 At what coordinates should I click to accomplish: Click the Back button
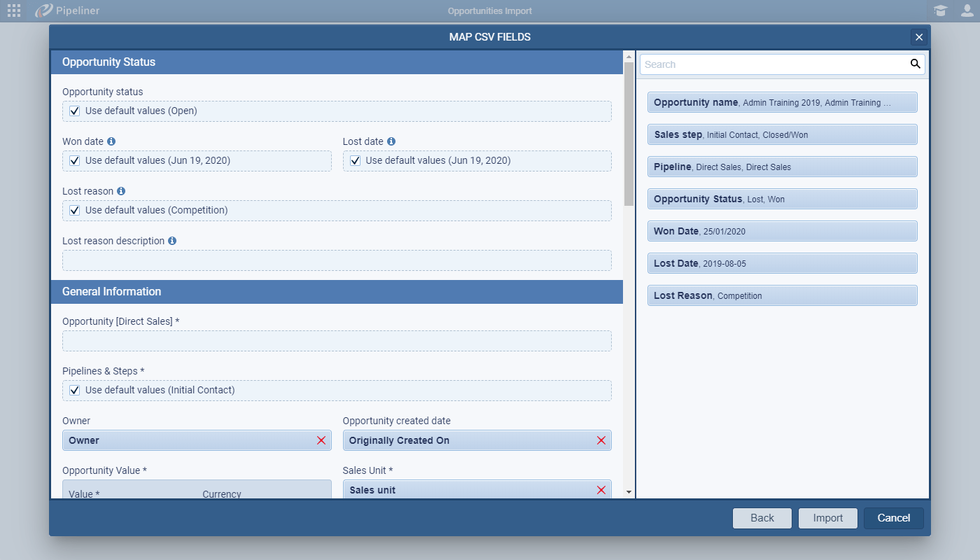(762, 518)
